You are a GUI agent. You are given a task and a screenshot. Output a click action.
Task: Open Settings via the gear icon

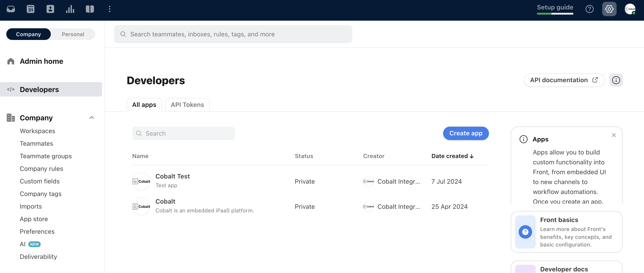tap(609, 9)
